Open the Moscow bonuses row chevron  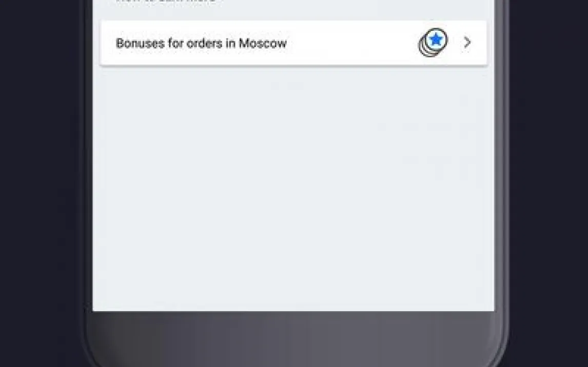(467, 43)
